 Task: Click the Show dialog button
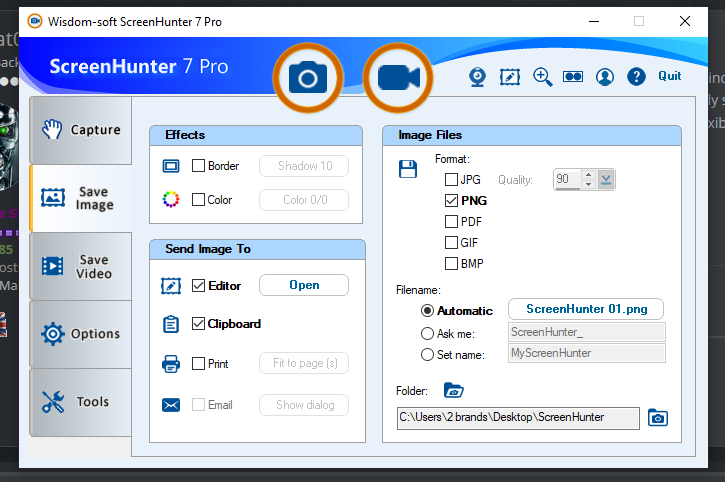coord(304,405)
